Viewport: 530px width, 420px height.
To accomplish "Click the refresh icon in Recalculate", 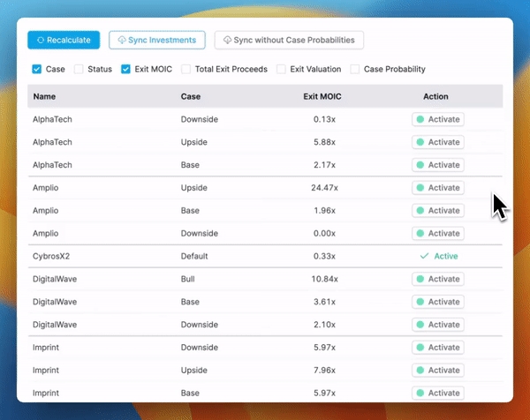I will 41,41.
